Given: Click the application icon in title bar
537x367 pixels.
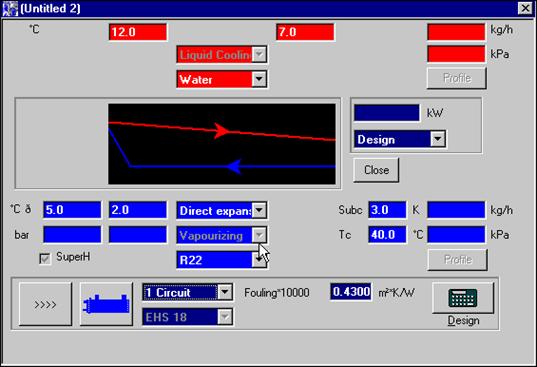Looking at the screenshot, I should click(x=10, y=8).
